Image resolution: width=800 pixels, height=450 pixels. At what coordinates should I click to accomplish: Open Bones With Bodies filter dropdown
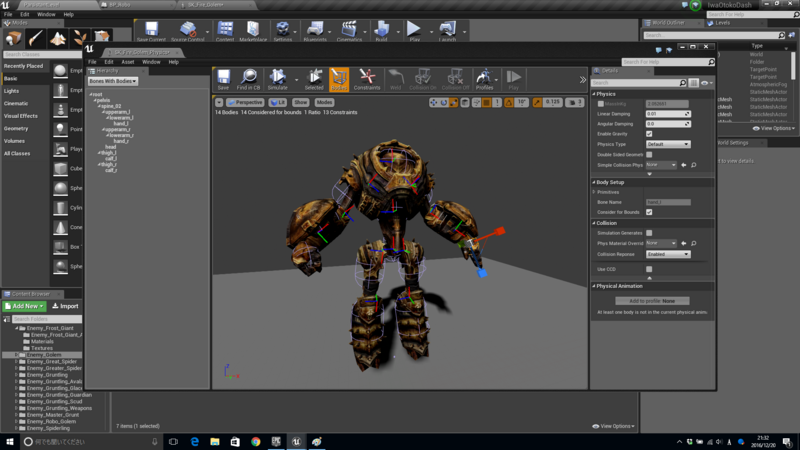coord(113,81)
